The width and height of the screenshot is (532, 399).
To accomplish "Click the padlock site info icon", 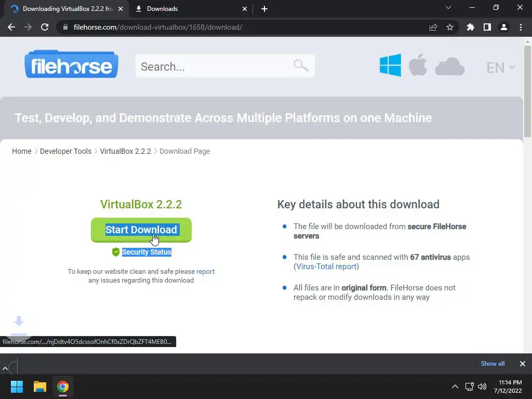I will [x=65, y=27].
